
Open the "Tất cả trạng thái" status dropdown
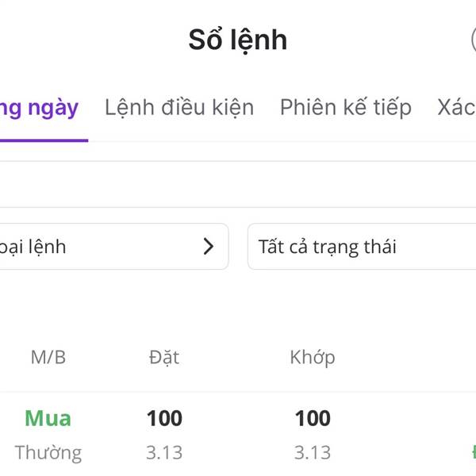pyautogui.click(x=361, y=247)
